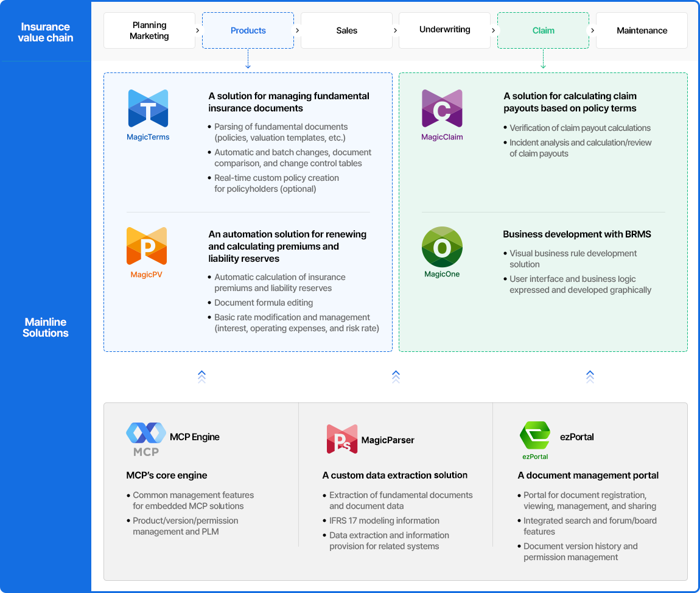Select the Maintenance stage
700x593 pixels.
tap(642, 30)
